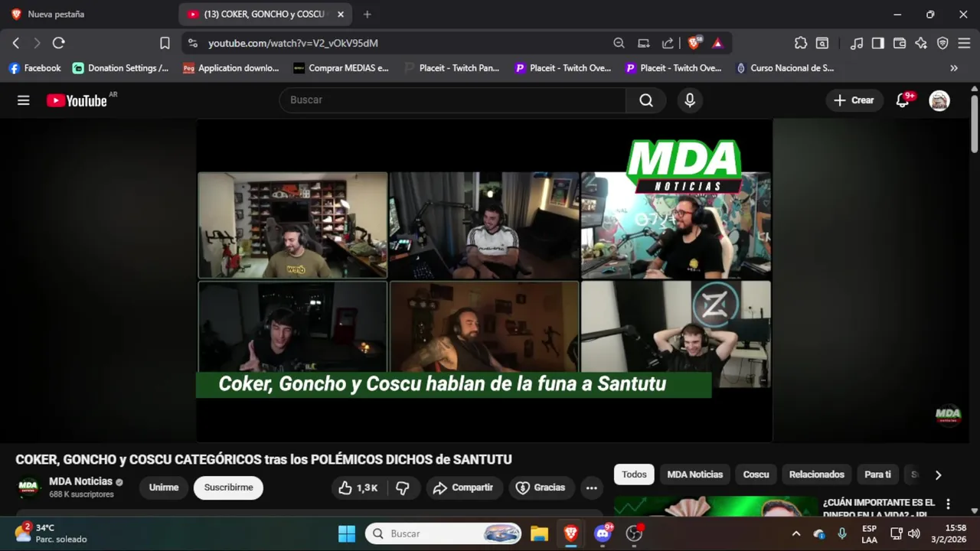
Task: Open the Comprar MEDIAS bookmark
Action: 341,68
